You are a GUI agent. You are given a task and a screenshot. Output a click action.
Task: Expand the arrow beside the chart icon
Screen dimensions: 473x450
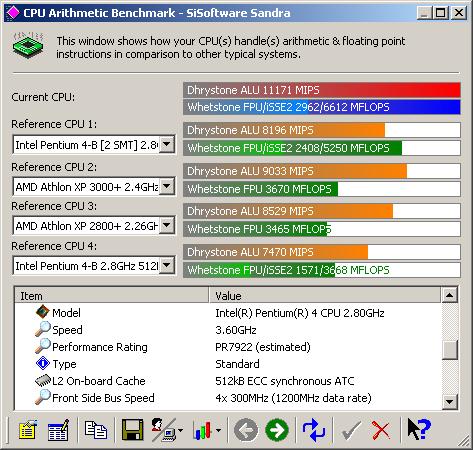[x=218, y=431]
